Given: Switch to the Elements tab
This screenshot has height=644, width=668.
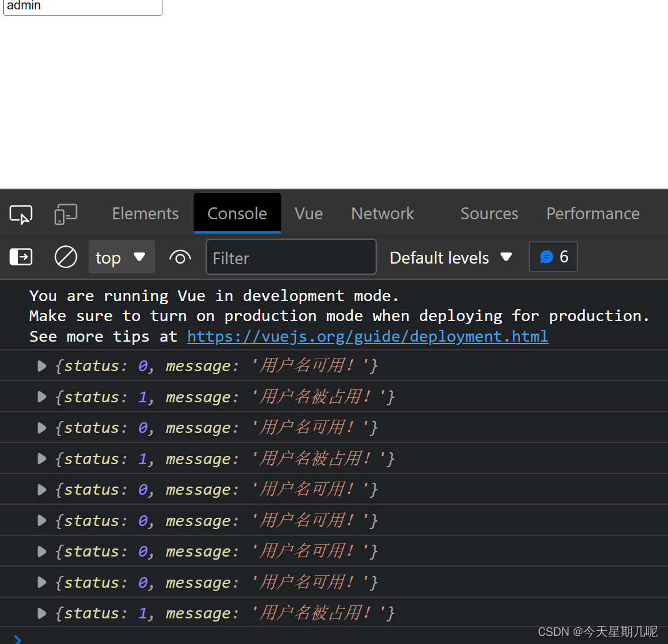Looking at the screenshot, I should point(145,213).
